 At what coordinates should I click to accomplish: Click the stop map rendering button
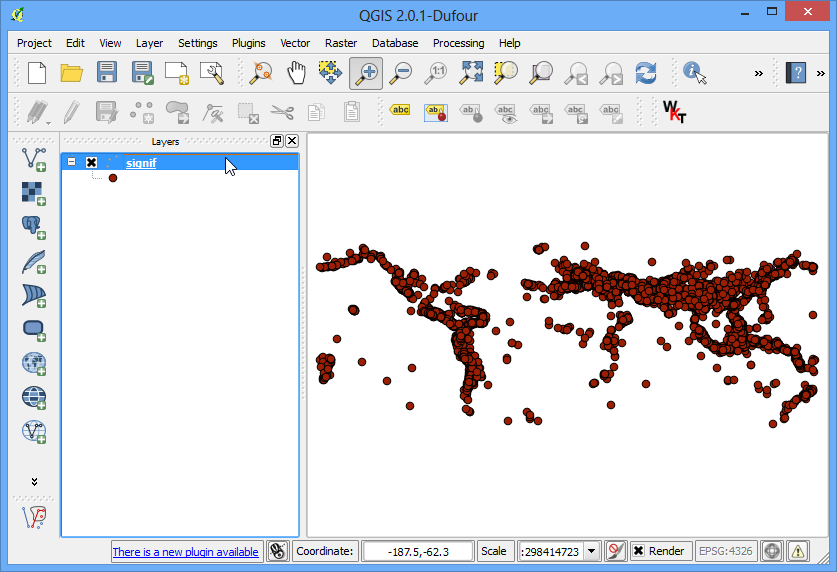(x=615, y=551)
